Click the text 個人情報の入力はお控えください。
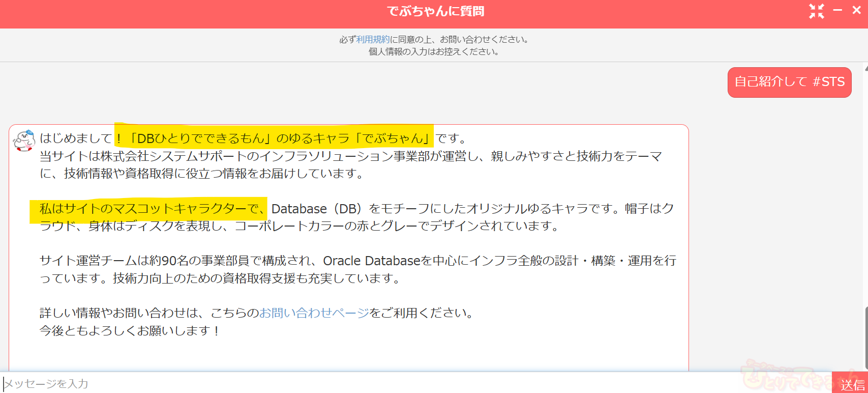868x393 pixels. pyautogui.click(x=434, y=51)
